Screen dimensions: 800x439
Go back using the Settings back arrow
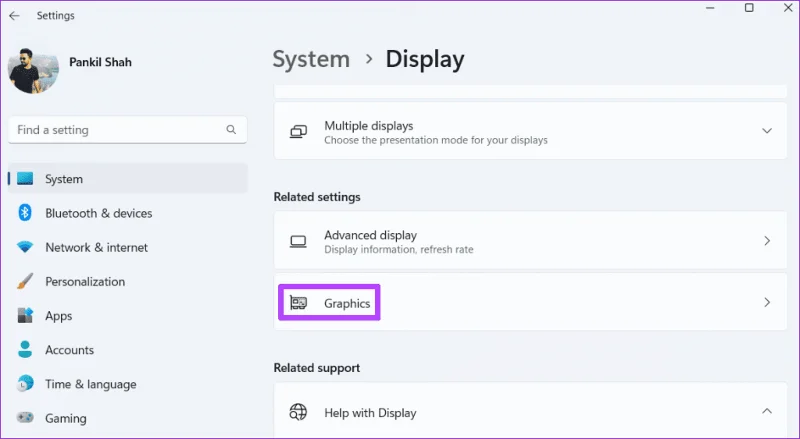tap(14, 16)
